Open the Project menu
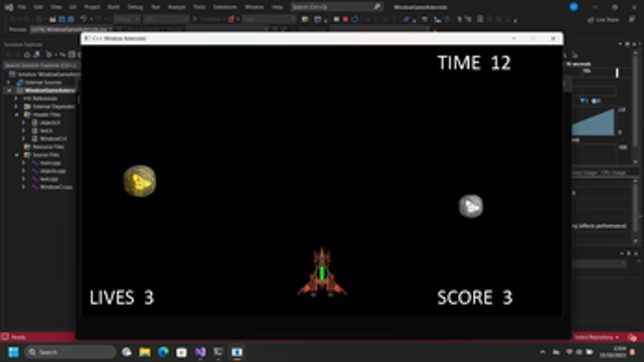The width and height of the screenshot is (644, 362). click(92, 7)
